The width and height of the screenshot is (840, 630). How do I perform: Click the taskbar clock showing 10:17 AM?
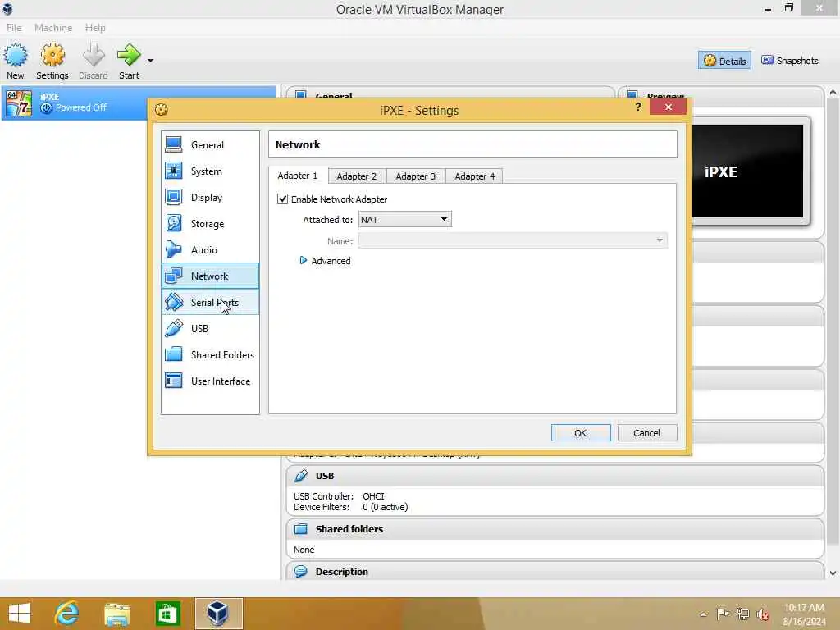coord(804,614)
